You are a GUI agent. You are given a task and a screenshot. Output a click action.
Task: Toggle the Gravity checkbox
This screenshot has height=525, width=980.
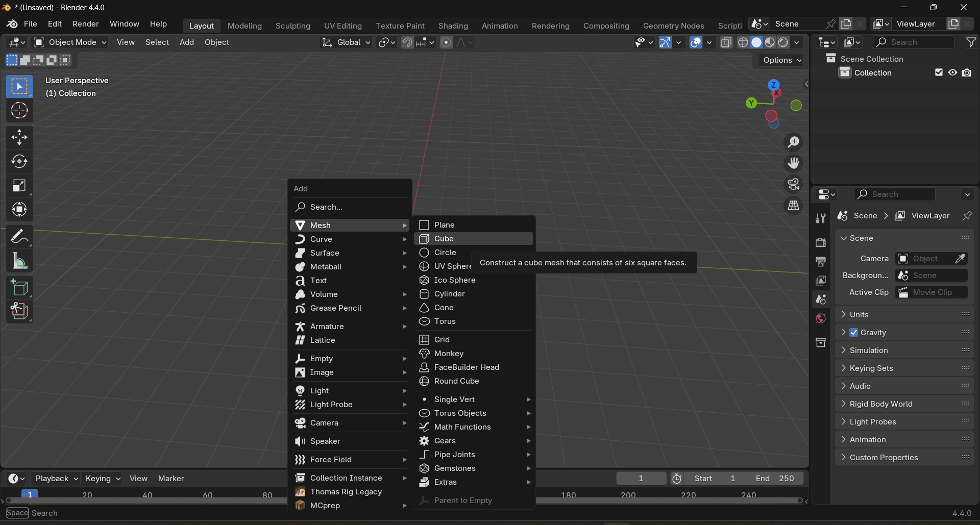[x=854, y=333]
